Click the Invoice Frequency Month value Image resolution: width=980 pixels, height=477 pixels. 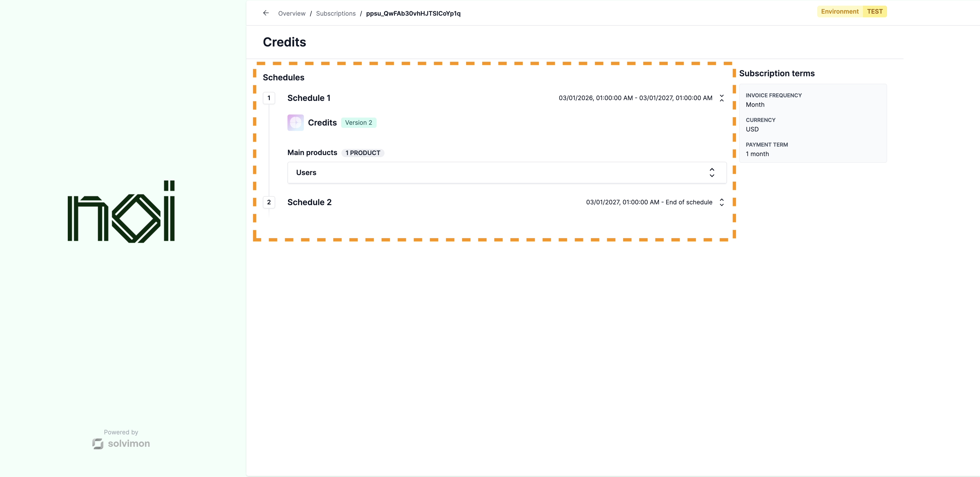click(x=755, y=104)
